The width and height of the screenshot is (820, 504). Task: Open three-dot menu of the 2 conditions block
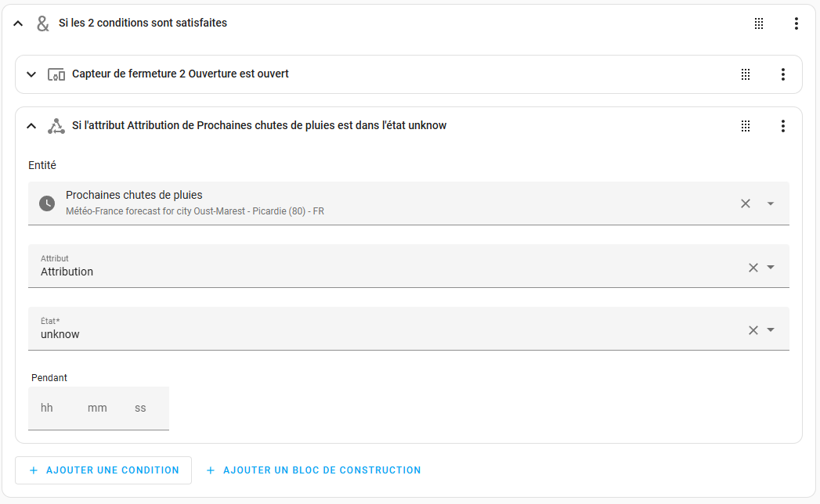(x=796, y=23)
